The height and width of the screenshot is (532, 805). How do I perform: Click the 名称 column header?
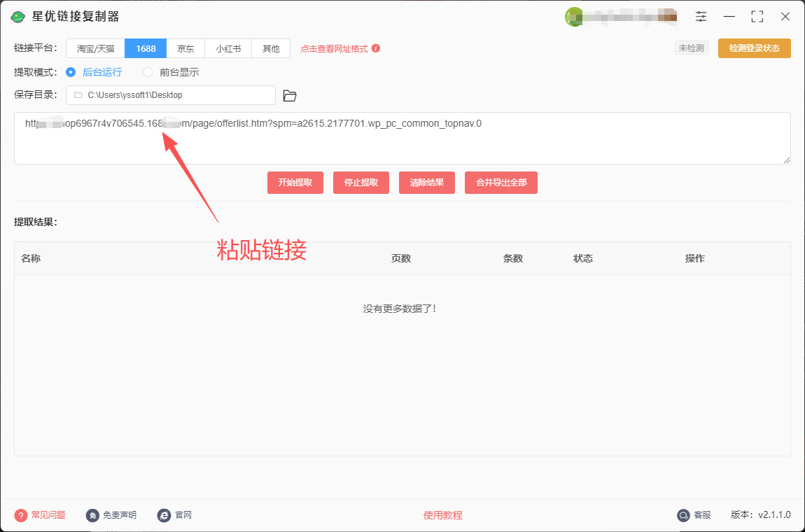click(31, 258)
